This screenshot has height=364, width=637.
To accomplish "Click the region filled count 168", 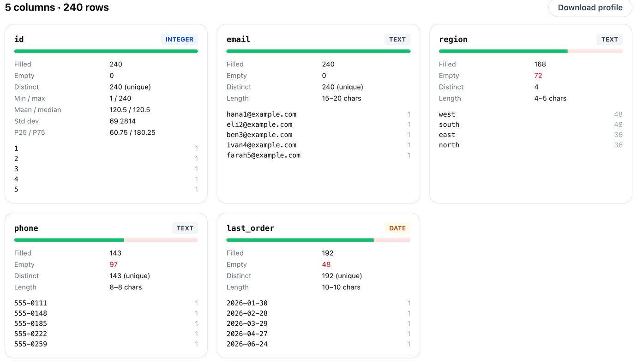I will pyautogui.click(x=540, y=64).
